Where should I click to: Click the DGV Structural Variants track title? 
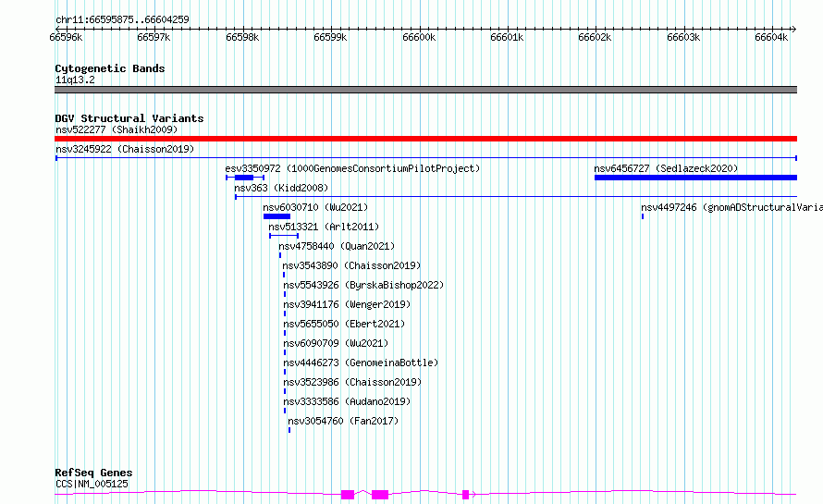tap(129, 118)
